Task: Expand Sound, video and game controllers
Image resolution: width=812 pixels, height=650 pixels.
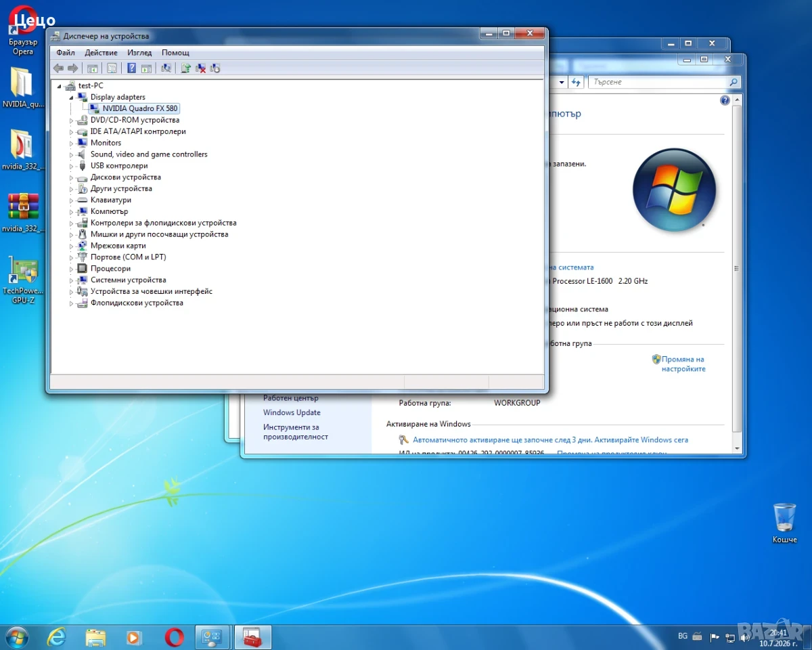Action: pyautogui.click(x=72, y=155)
